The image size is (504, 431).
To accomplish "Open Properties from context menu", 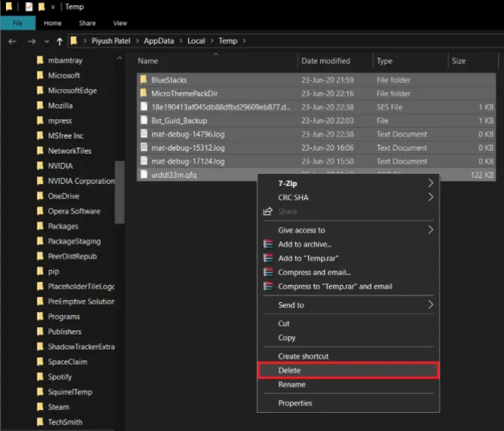I will [348, 403].
